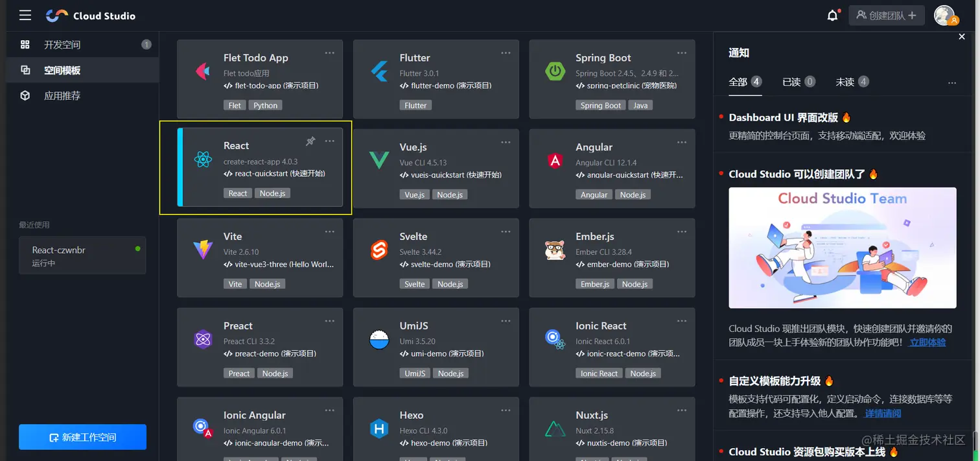Click 新建工作空间 button
This screenshot has width=980, height=461.
pos(82,437)
